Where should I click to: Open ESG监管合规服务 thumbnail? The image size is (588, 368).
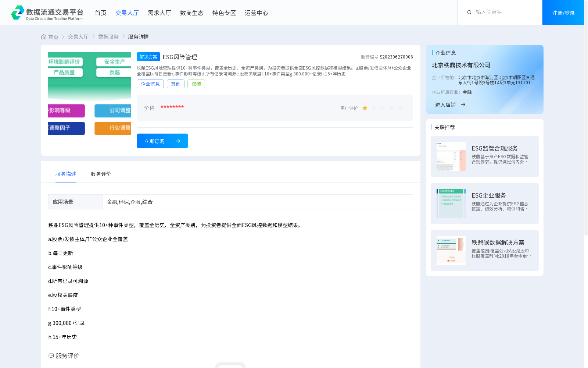tap(451, 156)
